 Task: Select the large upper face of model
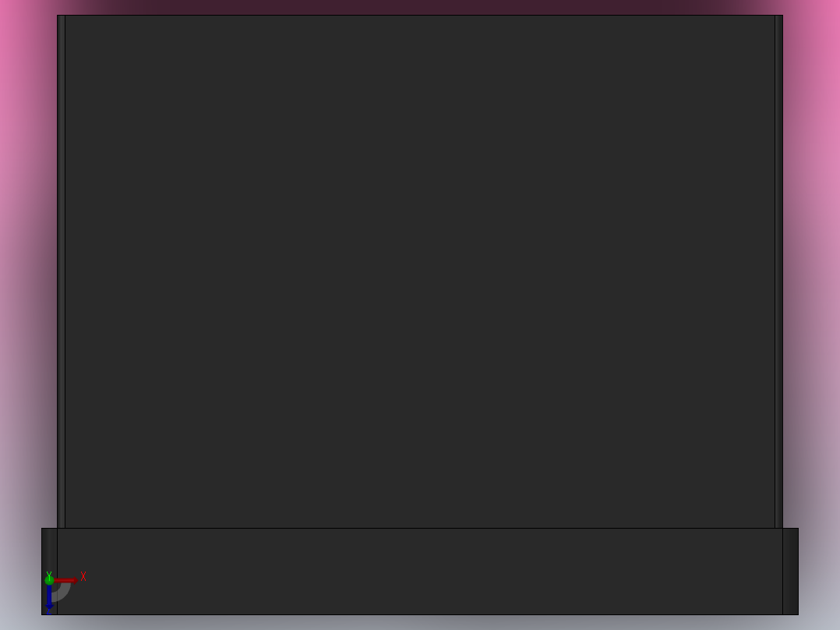click(x=420, y=271)
